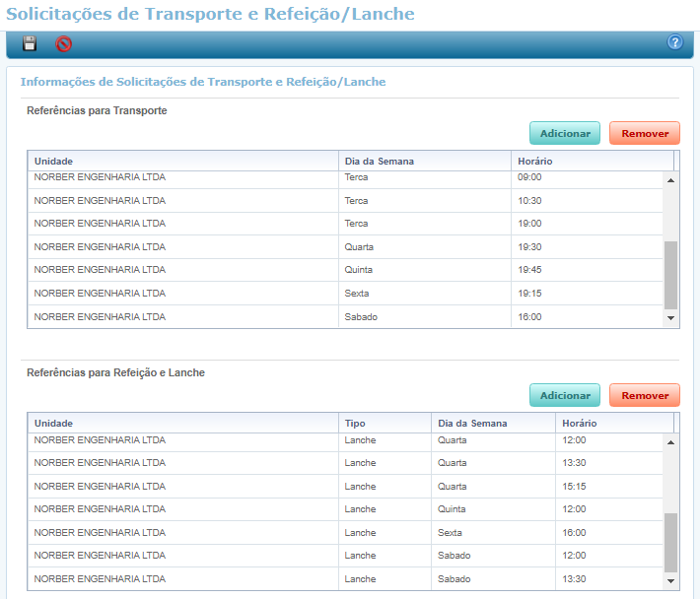
Task: Click the save floppy disk icon
Action: pos(30,43)
